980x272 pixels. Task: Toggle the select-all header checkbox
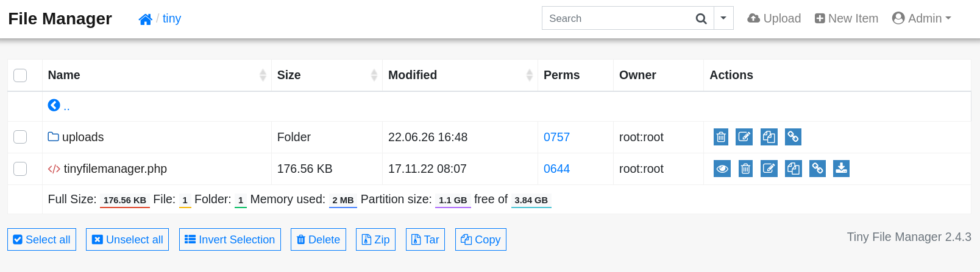[20, 75]
